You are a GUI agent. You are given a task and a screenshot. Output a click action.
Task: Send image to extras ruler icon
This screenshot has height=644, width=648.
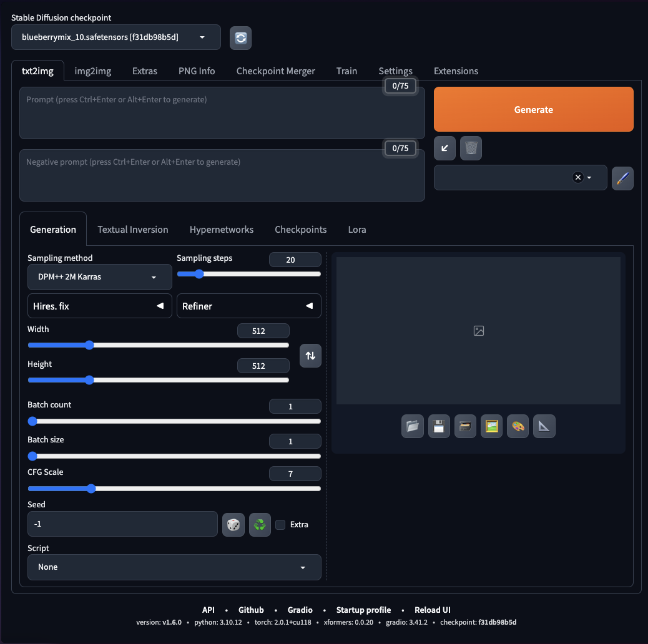point(544,426)
